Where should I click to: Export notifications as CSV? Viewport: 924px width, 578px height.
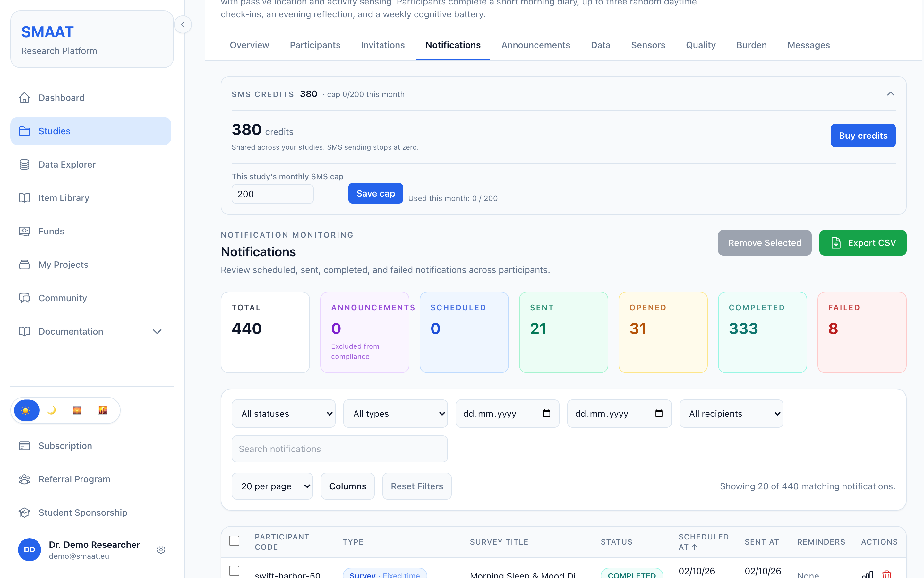(x=862, y=243)
